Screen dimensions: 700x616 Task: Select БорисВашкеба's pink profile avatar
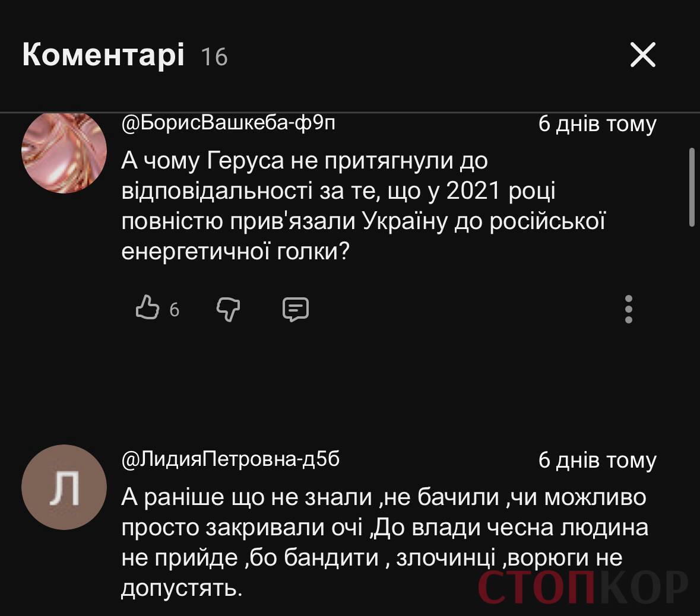pos(65,151)
